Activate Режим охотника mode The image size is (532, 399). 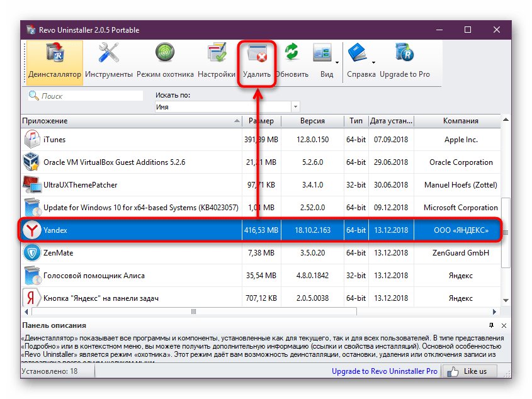coord(165,62)
